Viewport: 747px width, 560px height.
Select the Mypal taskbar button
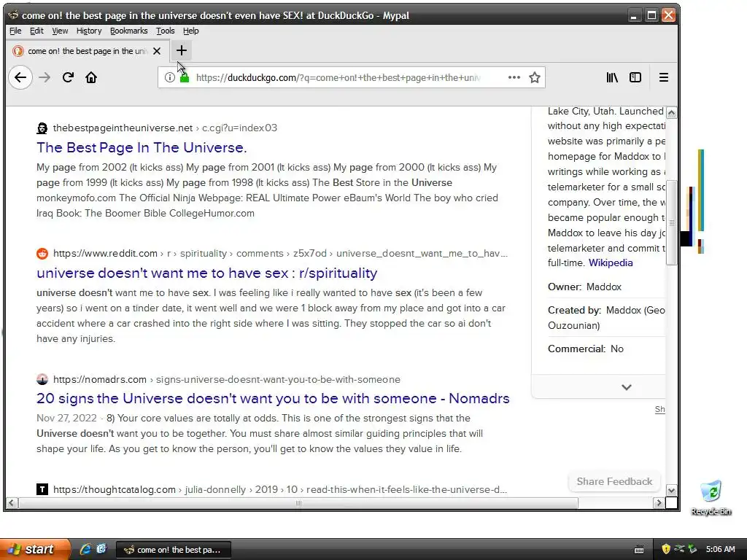174,550
